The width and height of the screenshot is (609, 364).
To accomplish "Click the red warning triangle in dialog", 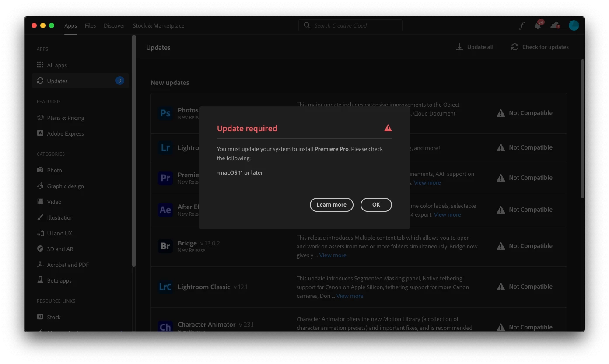I will (388, 128).
